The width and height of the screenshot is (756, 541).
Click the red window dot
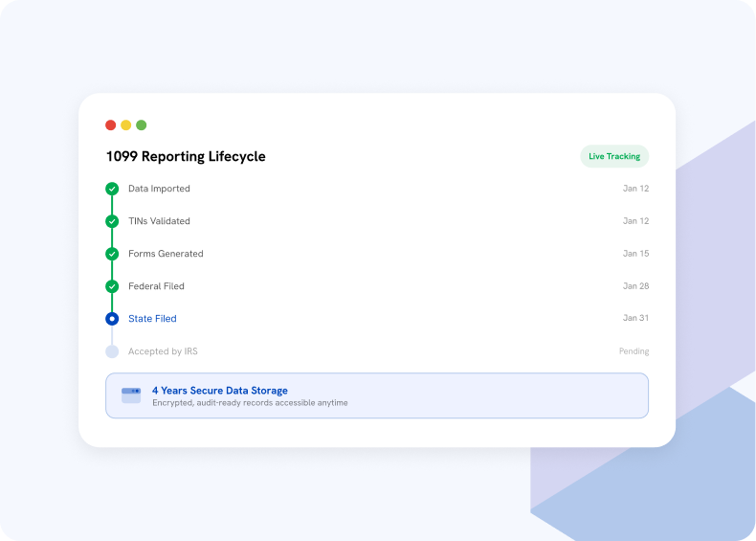click(110, 125)
